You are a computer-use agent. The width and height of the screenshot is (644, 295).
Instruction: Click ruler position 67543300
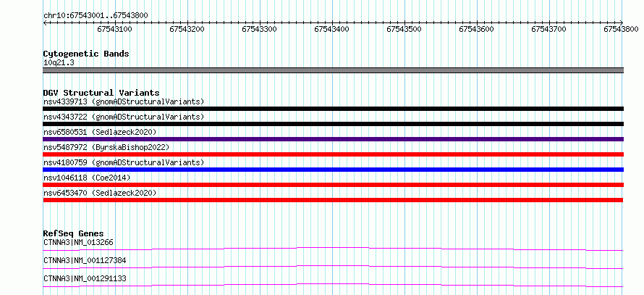259,29
